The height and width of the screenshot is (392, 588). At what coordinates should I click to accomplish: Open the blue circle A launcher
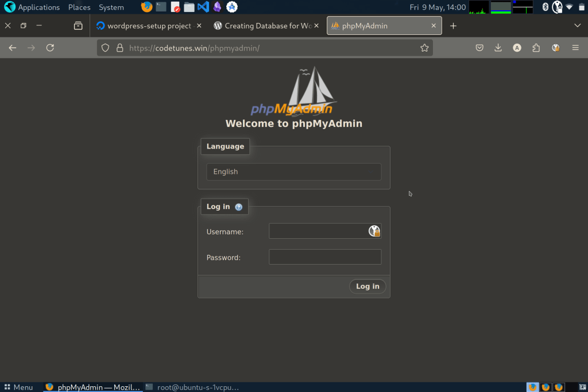(x=232, y=7)
